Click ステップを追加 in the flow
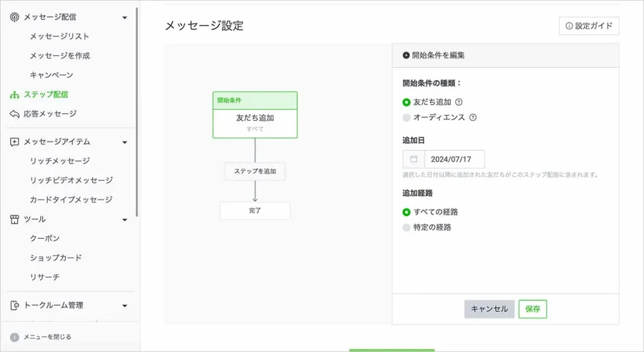Viewport: 644px width, 352px height. coord(255,172)
